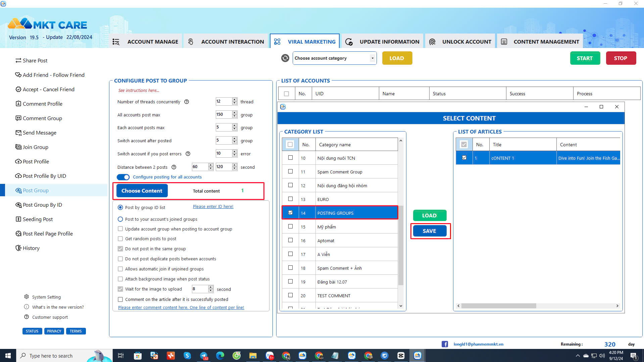This screenshot has width=644, height=362.
Task: Launch Skype from the taskbar
Action: coord(187,355)
